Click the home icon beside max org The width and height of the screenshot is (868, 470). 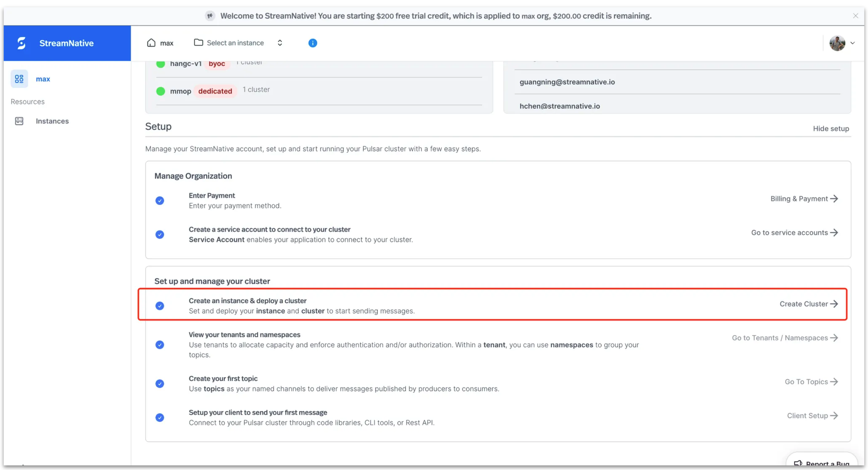[x=151, y=42]
